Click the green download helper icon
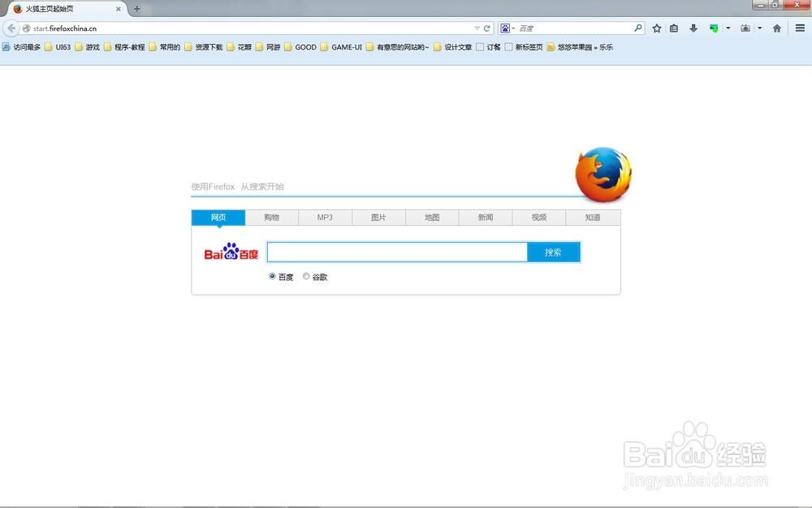The width and height of the screenshot is (812, 508). click(714, 28)
